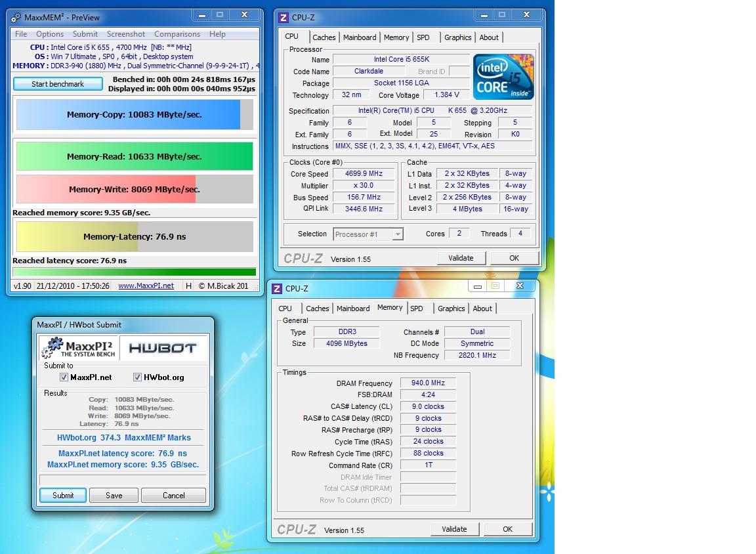
Task: Click the Memory-Latency 76.9 ns bar
Action: tap(135, 236)
